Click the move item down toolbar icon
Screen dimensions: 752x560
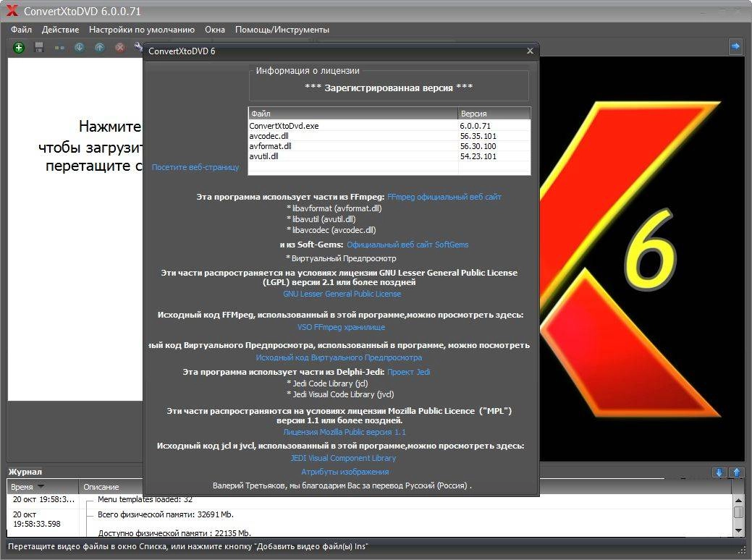[x=80, y=48]
